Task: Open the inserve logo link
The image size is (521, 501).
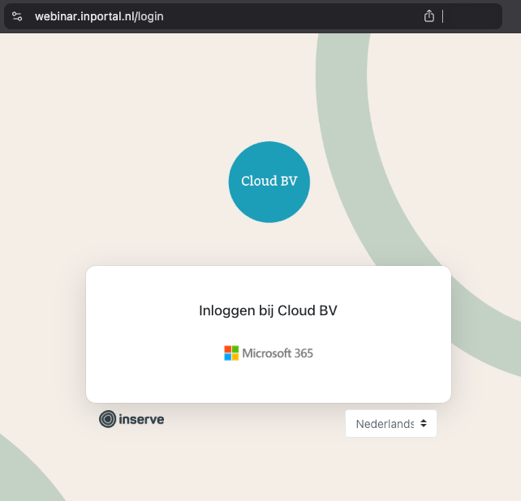Action: point(132,419)
